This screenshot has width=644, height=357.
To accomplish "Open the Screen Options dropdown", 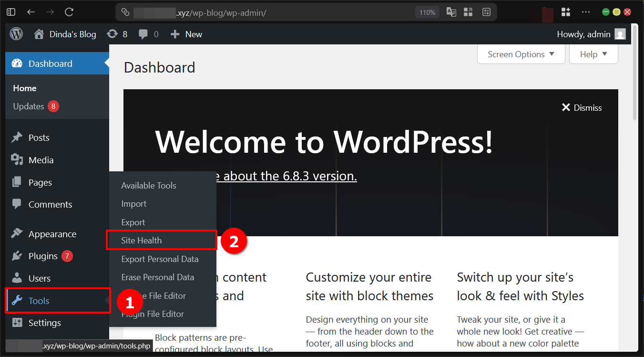I will click(x=521, y=54).
